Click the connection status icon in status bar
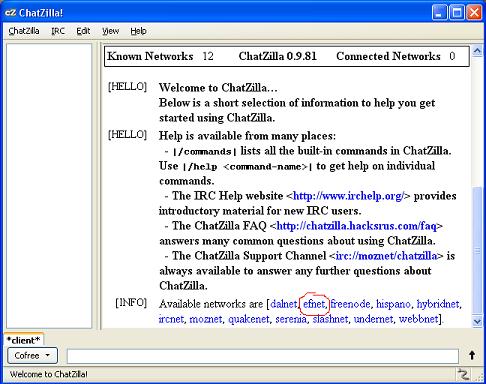 pyautogui.click(x=463, y=374)
